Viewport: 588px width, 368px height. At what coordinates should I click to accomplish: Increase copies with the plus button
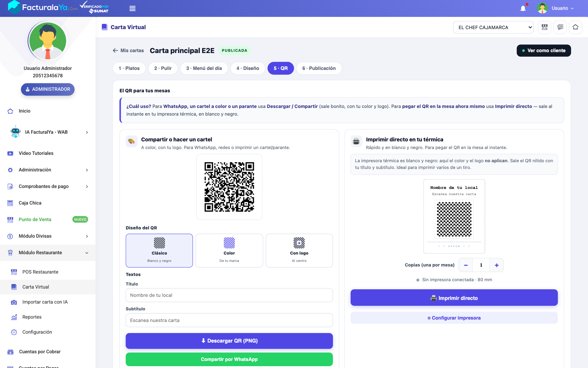pos(496,265)
